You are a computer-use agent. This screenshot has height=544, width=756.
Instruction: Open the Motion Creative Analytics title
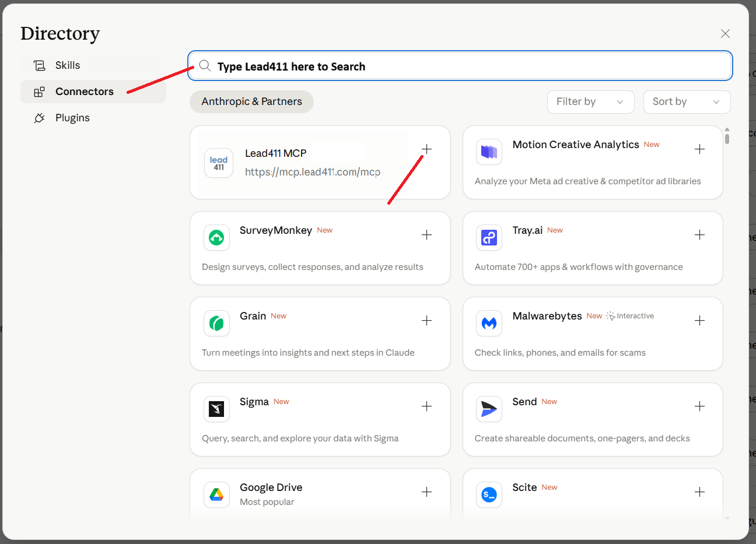576,145
